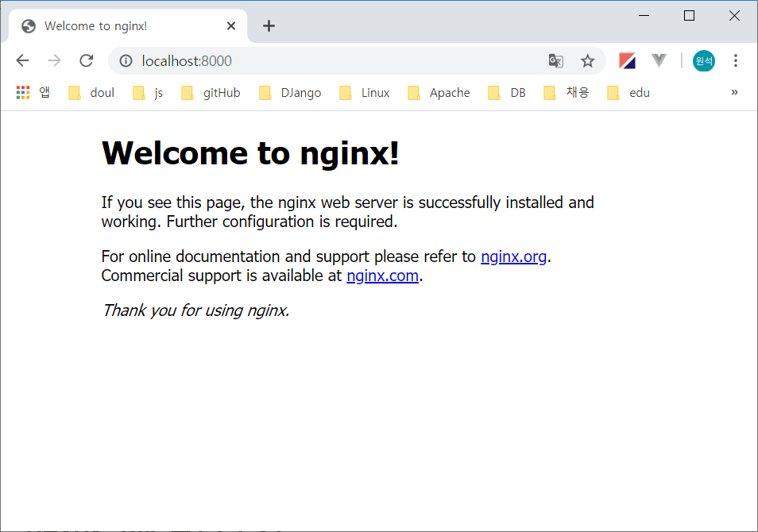Open the 채용 bookmark folder
758x532 pixels.
[x=567, y=93]
